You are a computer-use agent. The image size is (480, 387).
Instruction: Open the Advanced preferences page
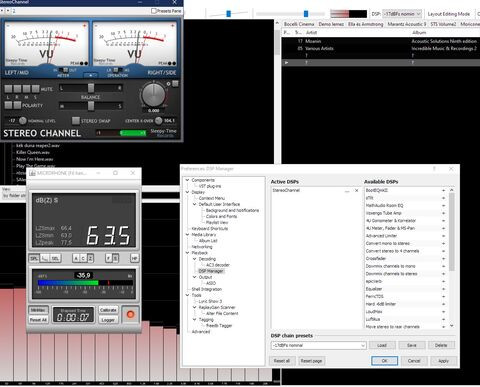pyautogui.click(x=201, y=332)
